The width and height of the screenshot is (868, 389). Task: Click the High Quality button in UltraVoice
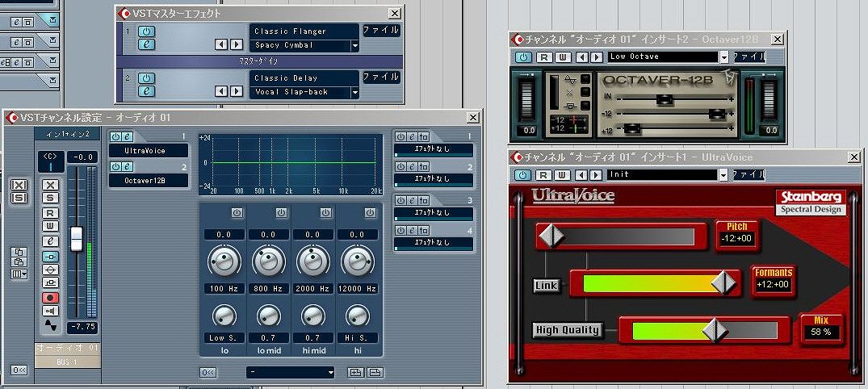point(568,330)
